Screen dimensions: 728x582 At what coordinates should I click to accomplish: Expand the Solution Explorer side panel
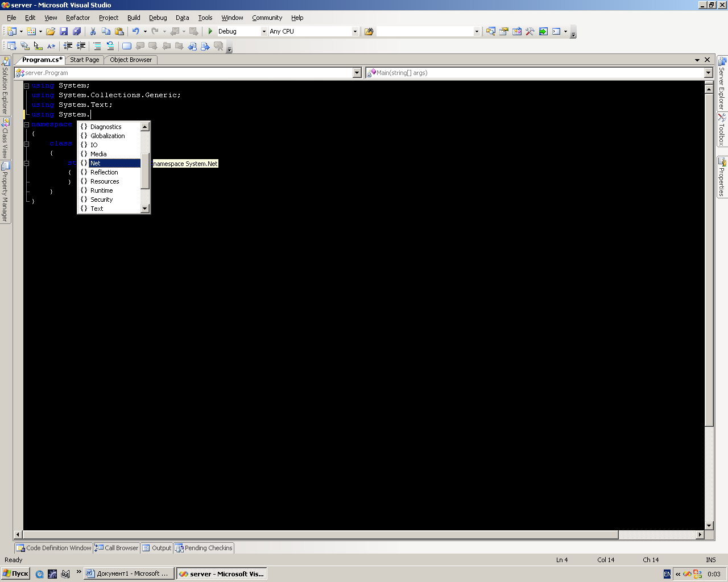point(5,86)
